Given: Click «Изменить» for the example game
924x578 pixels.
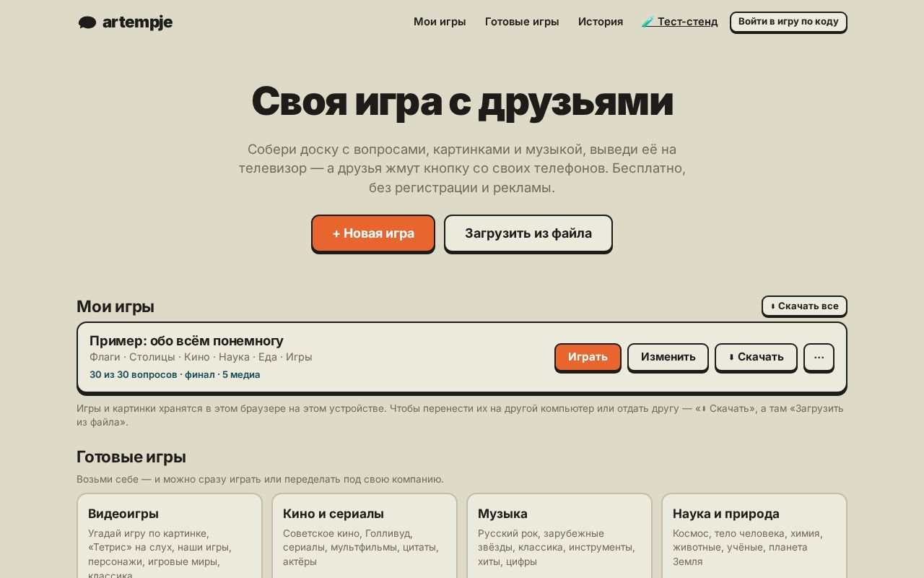Looking at the screenshot, I should 668,357.
